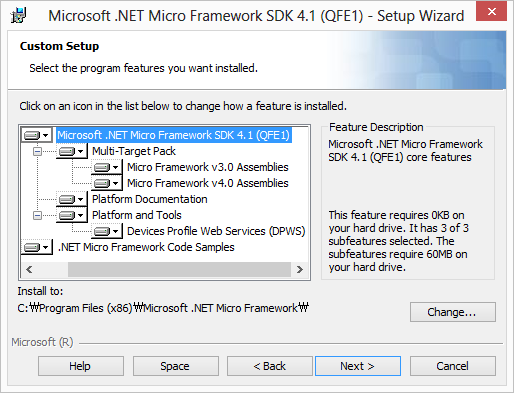Select the Multi-Target Pack feature label
The image size is (514, 393).
[x=134, y=151]
